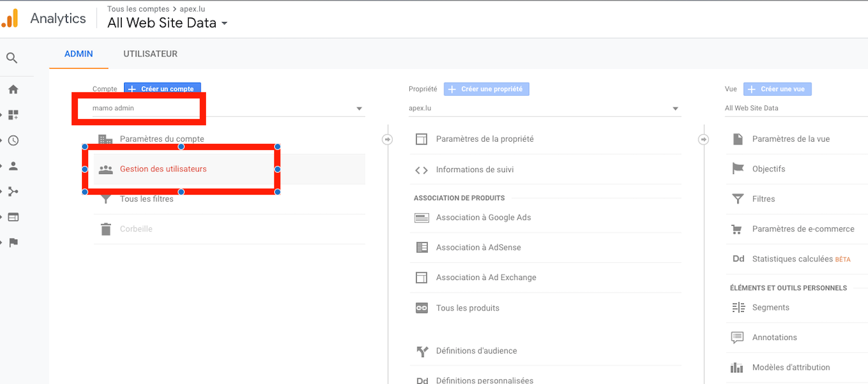The height and width of the screenshot is (384, 868).
Task: Open Conversions reports flag icon in sidebar
Action: 13,242
